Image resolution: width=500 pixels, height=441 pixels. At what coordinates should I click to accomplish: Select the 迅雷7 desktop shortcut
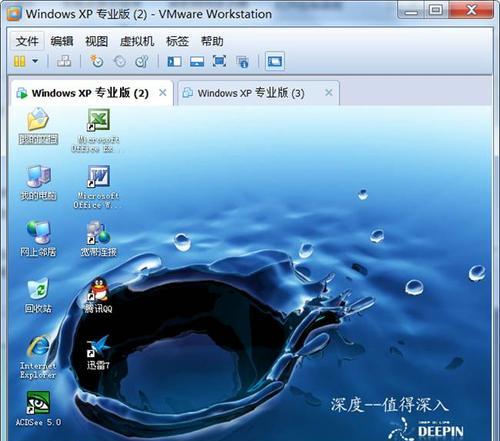(x=98, y=353)
